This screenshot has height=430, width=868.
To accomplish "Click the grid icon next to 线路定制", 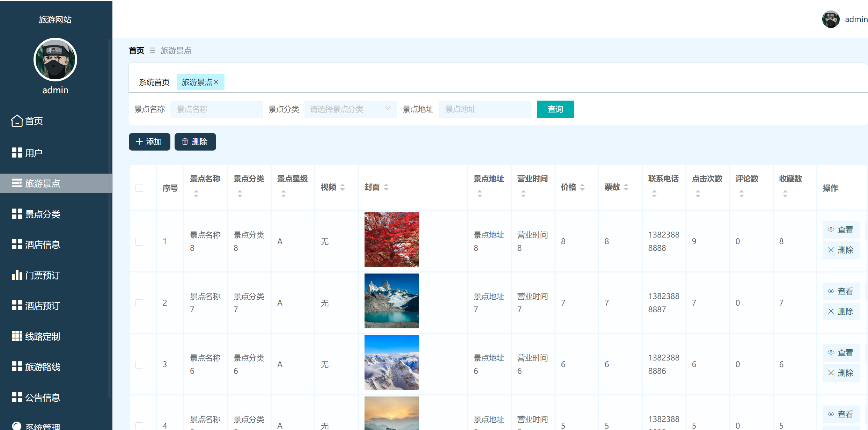I will [x=17, y=336].
